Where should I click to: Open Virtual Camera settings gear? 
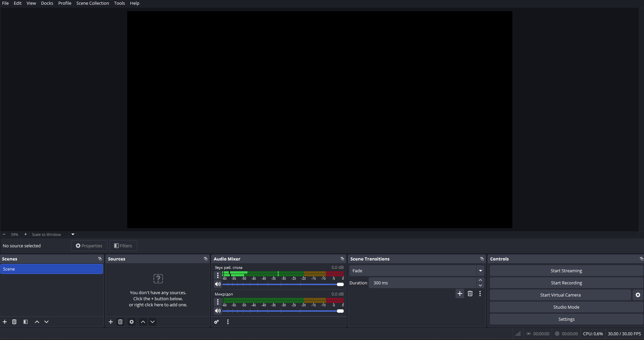point(638,295)
